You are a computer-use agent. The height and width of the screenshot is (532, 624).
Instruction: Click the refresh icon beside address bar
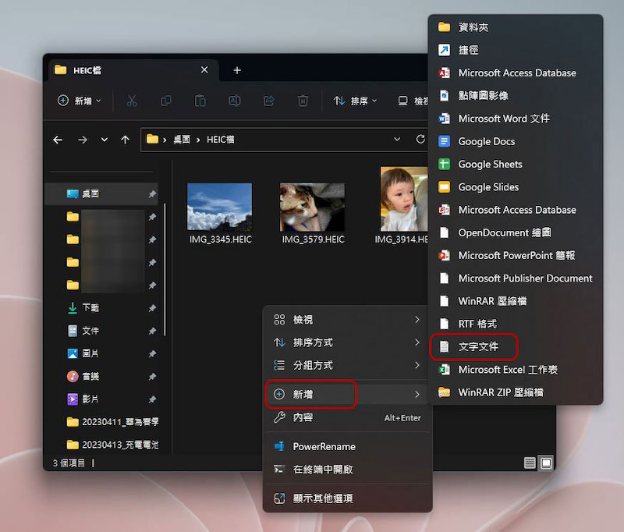click(x=419, y=139)
